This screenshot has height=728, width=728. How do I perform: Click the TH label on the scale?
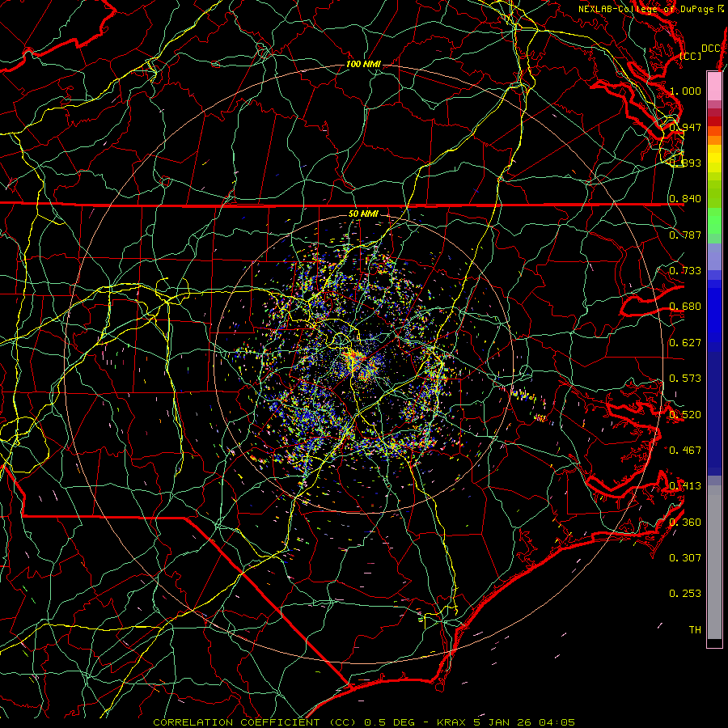(695, 630)
